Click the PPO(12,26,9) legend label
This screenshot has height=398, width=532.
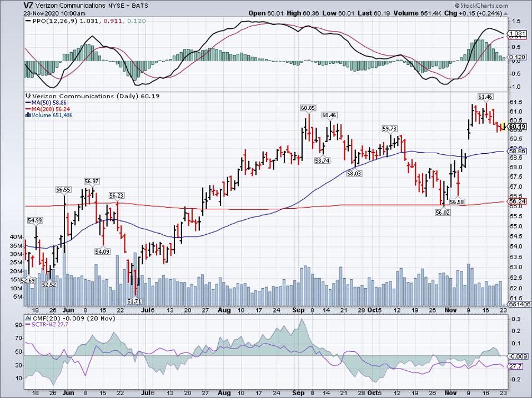click(55, 21)
